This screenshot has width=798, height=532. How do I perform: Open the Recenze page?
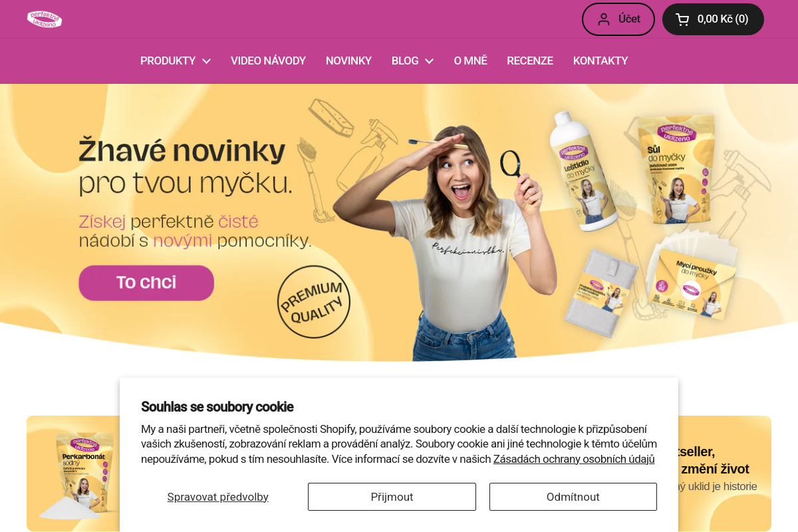click(x=530, y=61)
